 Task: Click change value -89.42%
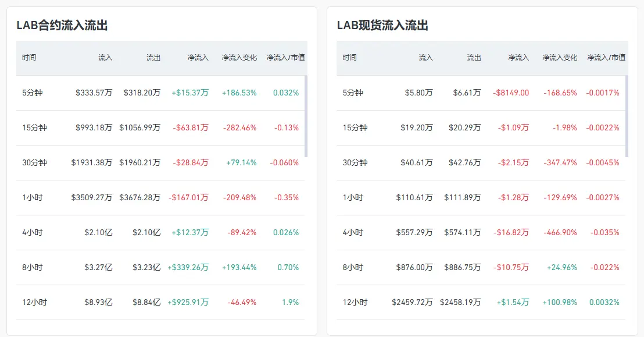tap(242, 232)
